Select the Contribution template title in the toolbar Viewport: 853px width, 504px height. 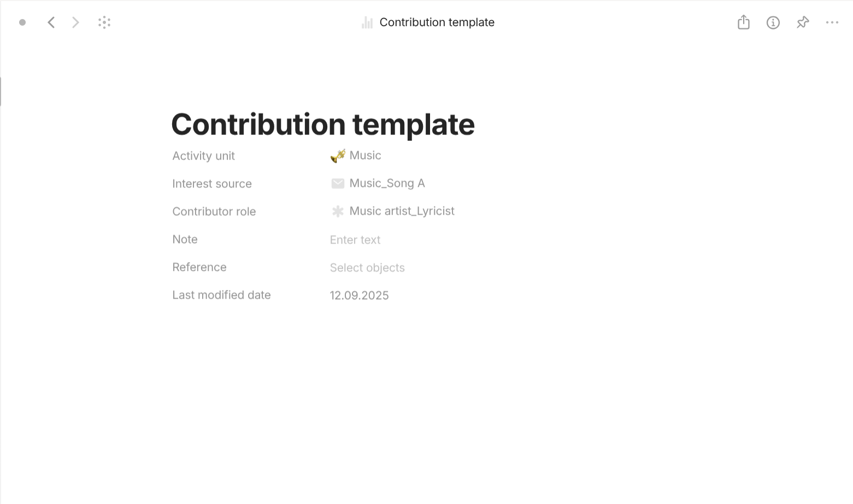[437, 22]
